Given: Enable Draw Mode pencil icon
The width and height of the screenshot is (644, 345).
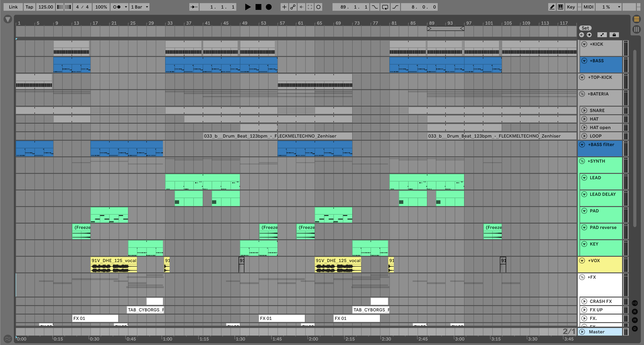Looking at the screenshot, I should [x=552, y=7].
